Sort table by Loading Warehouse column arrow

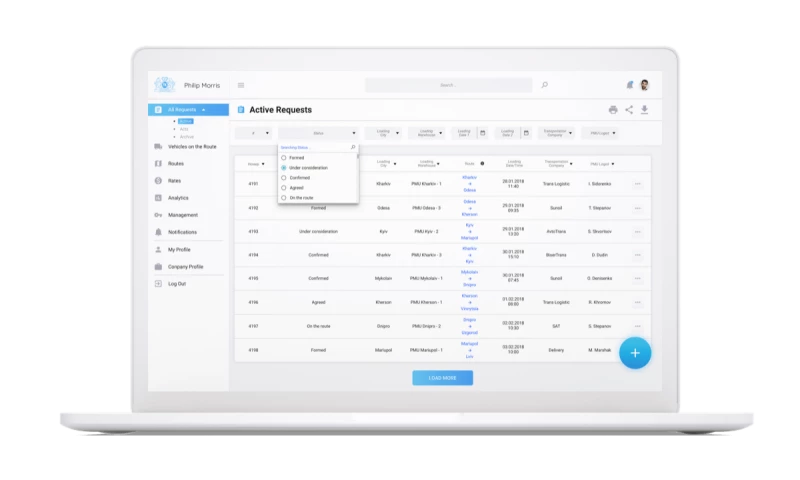click(438, 164)
